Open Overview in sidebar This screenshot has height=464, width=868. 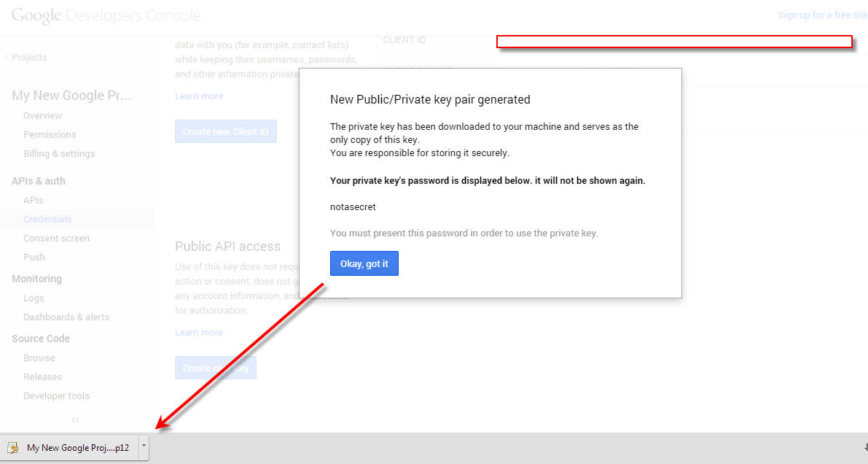pyautogui.click(x=42, y=115)
